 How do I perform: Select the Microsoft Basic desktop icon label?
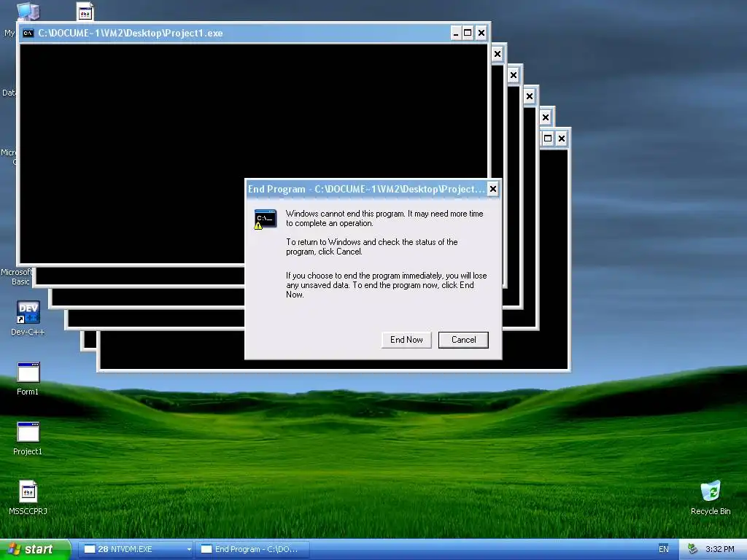[17, 276]
